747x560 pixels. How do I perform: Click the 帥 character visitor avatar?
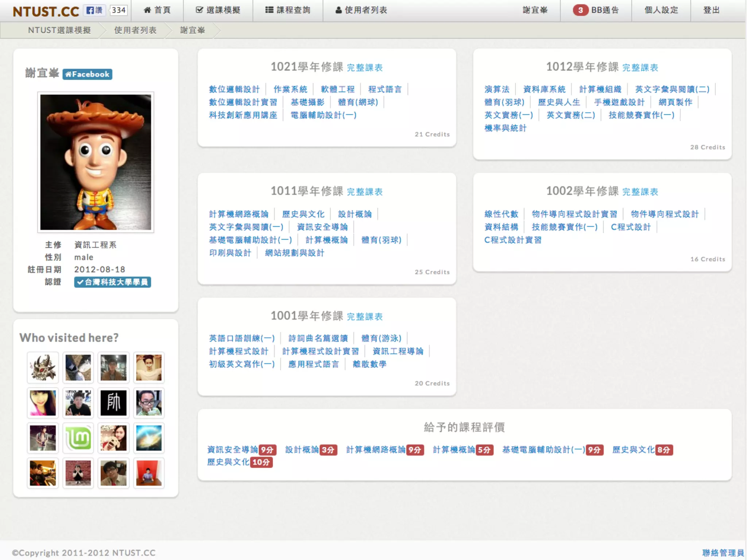tap(113, 403)
